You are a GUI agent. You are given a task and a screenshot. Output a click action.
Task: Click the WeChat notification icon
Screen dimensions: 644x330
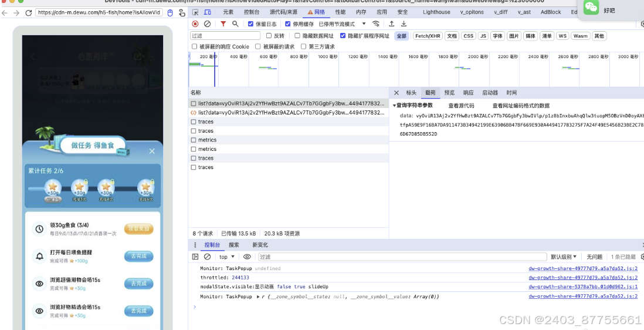click(591, 7)
